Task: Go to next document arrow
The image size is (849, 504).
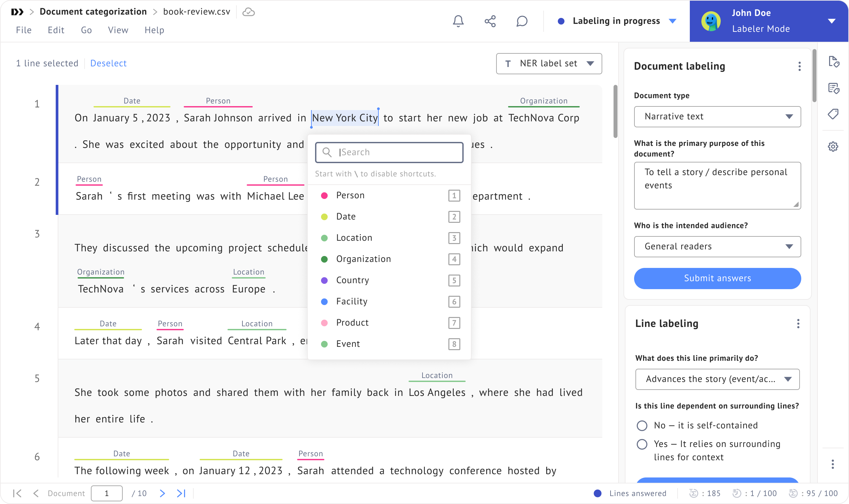Action: click(x=162, y=493)
